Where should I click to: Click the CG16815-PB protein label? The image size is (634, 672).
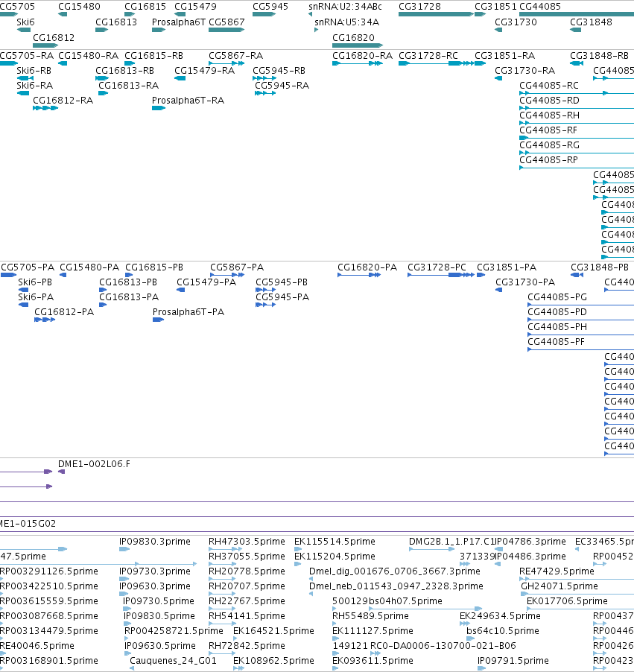[154, 267]
